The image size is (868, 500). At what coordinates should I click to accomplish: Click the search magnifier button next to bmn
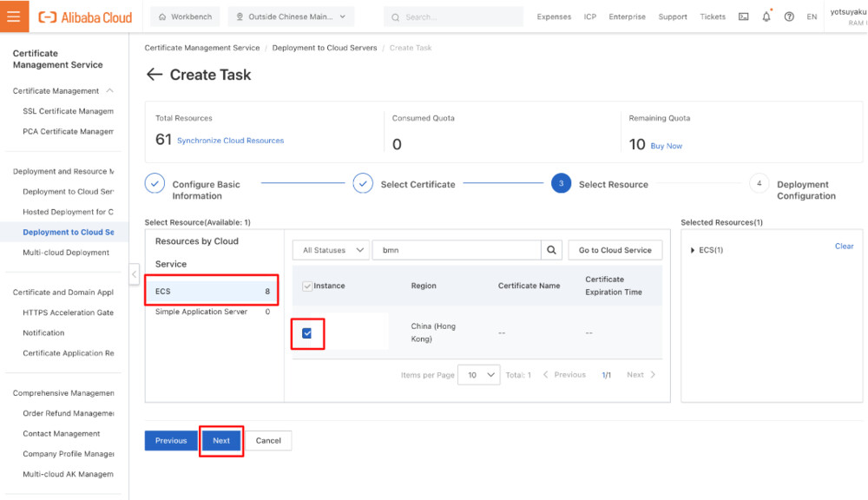551,250
